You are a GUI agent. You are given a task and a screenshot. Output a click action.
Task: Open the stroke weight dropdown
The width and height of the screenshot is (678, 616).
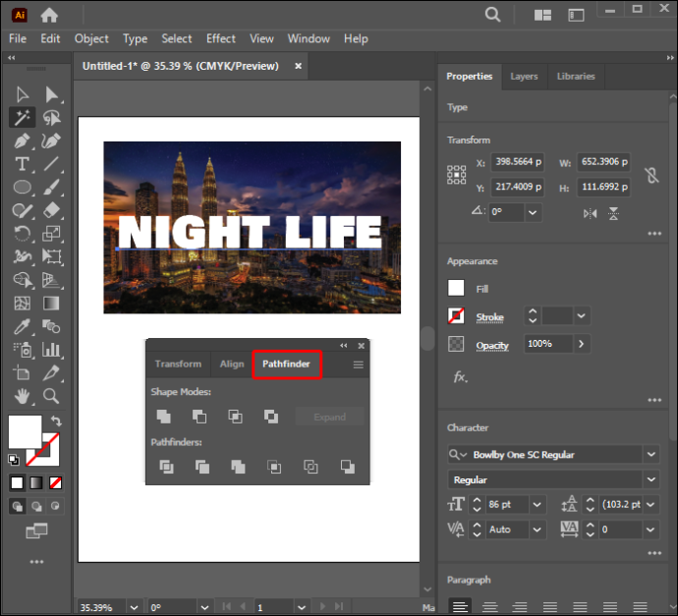coord(582,316)
